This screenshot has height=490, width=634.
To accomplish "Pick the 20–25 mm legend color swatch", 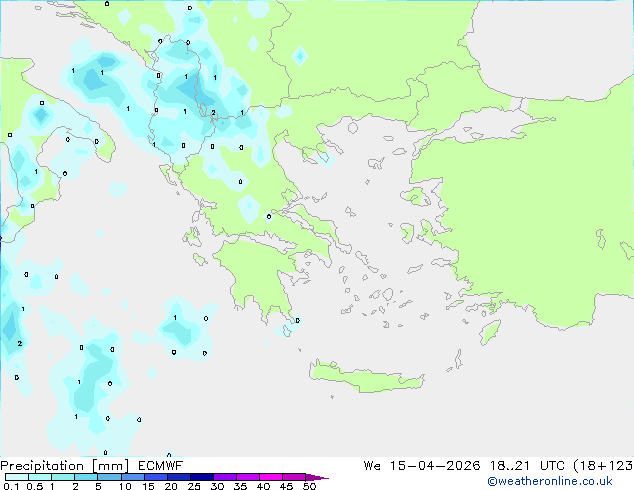I will coord(179,477).
